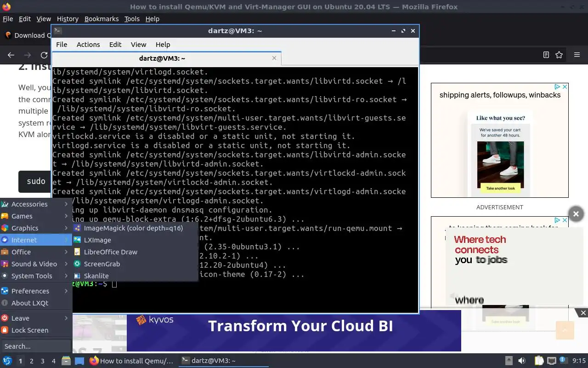The width and height of the screenshot is (588, 368).
Task: Expand the Internet category
Action: (x=36, y=240)
